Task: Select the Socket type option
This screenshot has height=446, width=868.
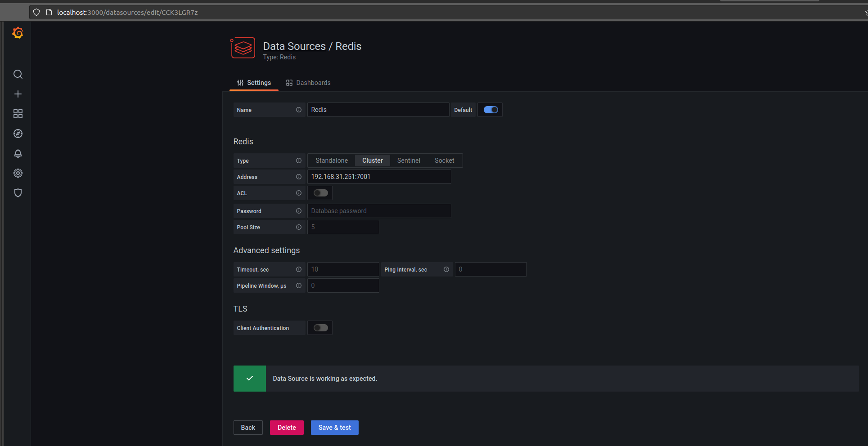Action: pyautogui.click(x=445, y=161)
